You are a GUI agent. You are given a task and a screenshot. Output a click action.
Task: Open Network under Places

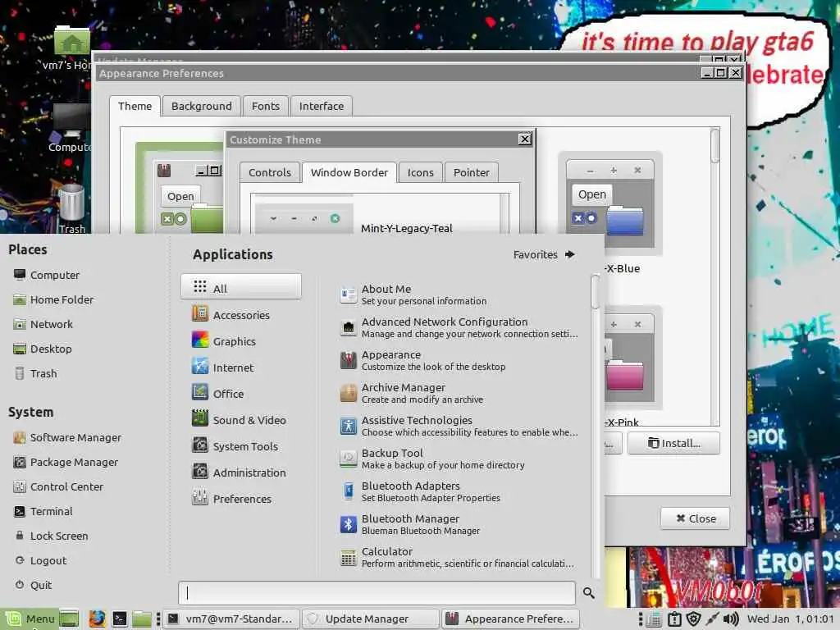43,324
